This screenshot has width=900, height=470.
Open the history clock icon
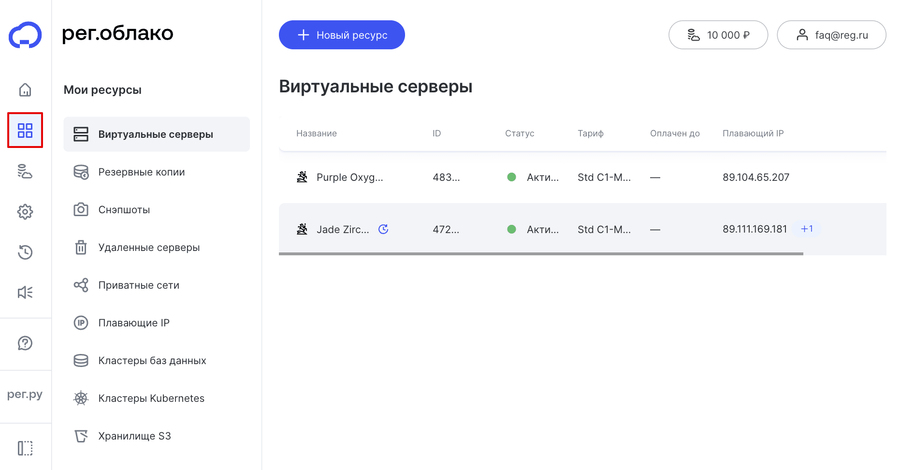pos(25,252)
